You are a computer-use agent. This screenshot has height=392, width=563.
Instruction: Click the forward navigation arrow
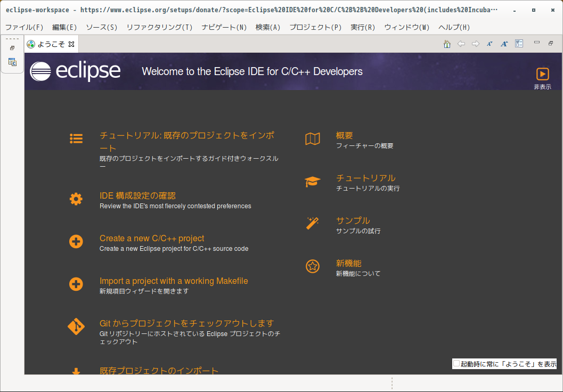click(476, 44)
